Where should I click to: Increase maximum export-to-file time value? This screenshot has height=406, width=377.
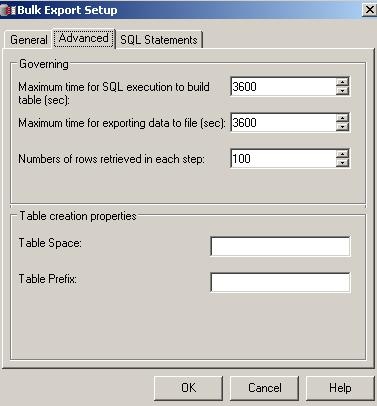(x=342, y=118)
